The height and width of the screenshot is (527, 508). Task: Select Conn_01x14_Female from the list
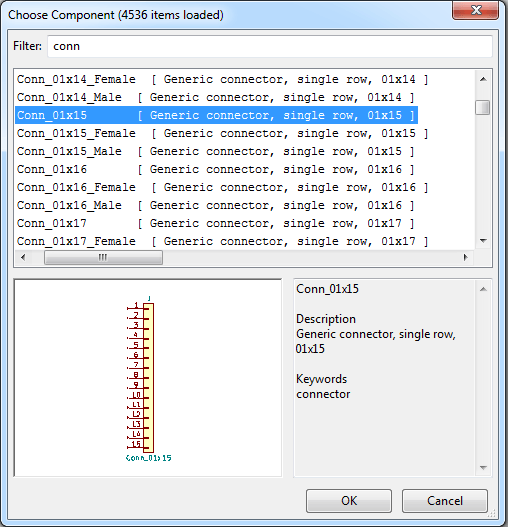tap(222, 80)
